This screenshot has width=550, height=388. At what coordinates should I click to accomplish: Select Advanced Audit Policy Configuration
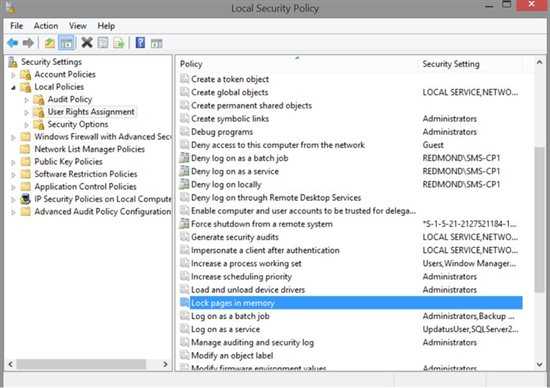[102, 212]
